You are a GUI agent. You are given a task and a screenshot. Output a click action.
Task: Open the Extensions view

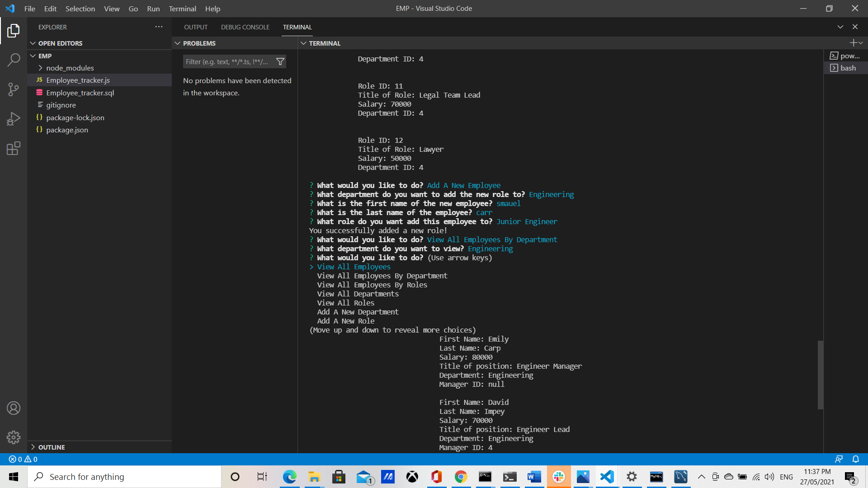(14, 148)
